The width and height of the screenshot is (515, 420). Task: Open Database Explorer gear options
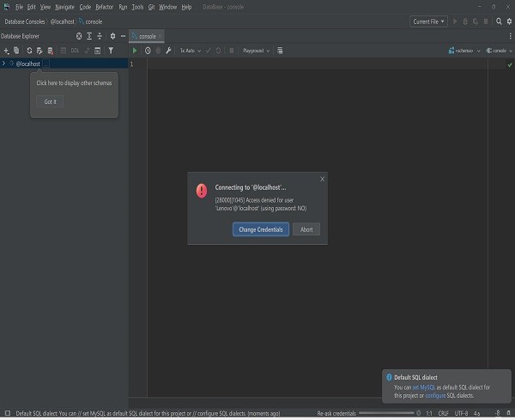(112, 36)
